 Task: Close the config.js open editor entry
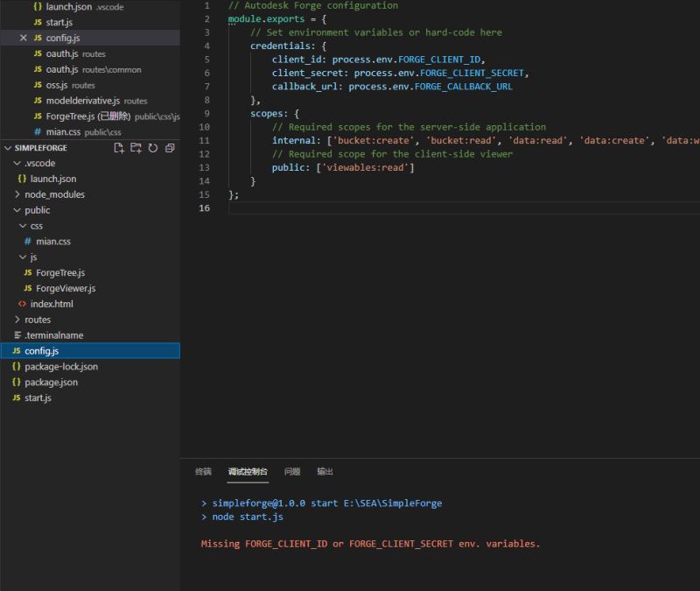coord(24,38)
